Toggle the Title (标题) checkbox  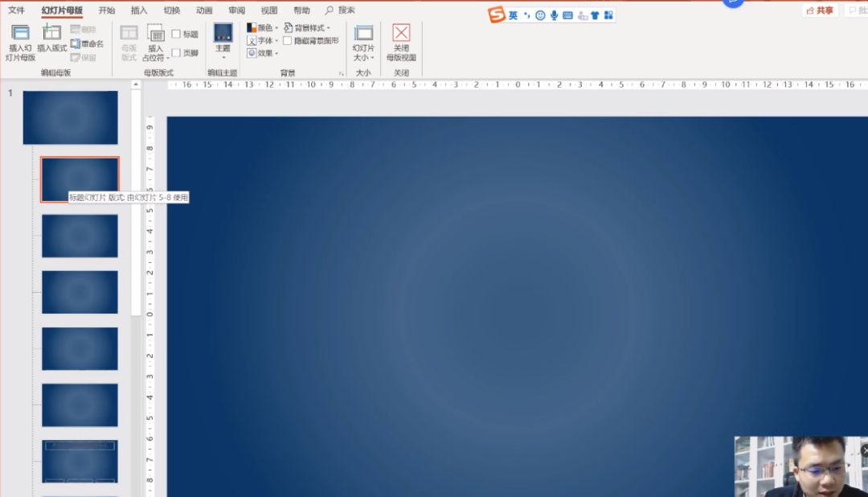click(176, 35)
